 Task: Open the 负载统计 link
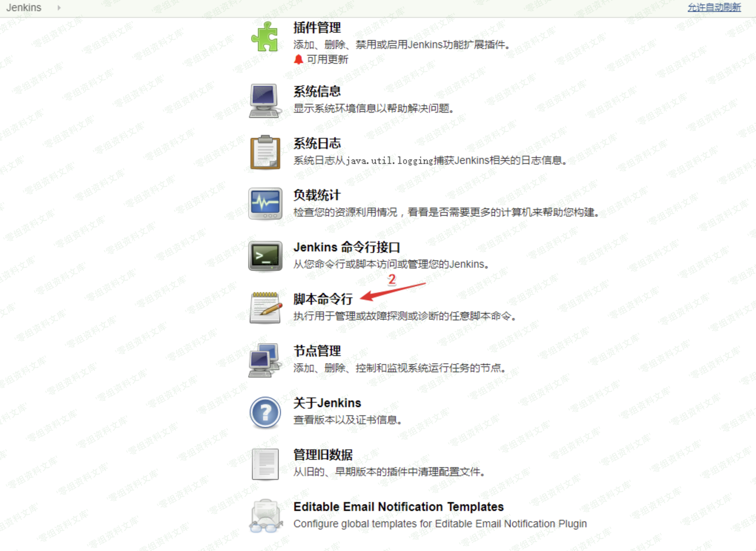(x=317, y=195)
